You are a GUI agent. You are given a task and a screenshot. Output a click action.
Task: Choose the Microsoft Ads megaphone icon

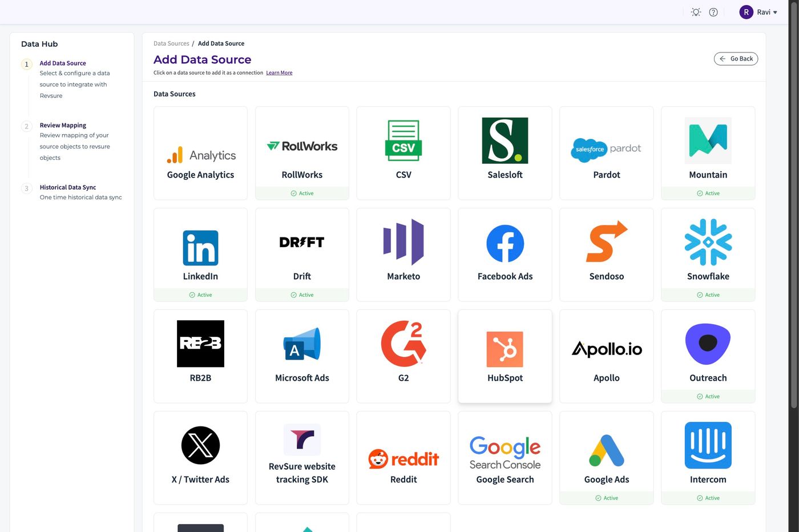tap(302, 344)
